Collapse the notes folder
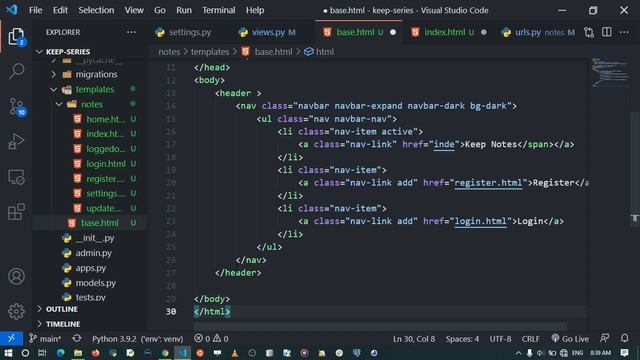 click(x=90, y=104)
